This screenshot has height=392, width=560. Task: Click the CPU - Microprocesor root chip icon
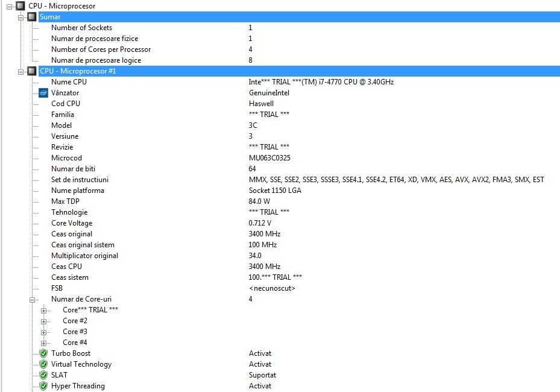point(20,5)
